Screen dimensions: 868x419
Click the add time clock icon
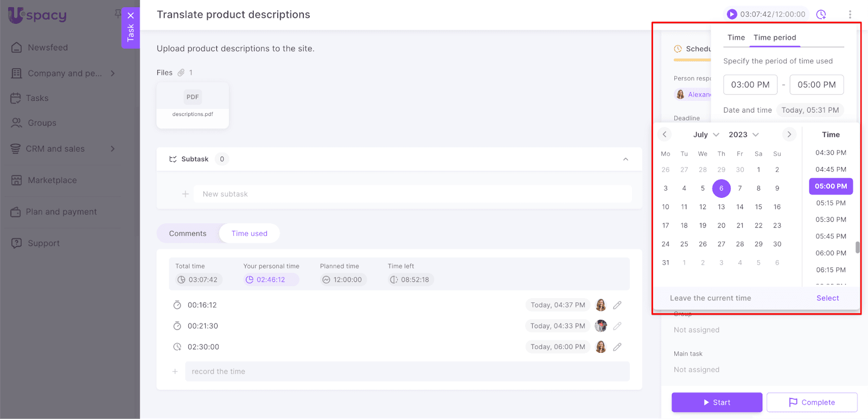point(821,15)
